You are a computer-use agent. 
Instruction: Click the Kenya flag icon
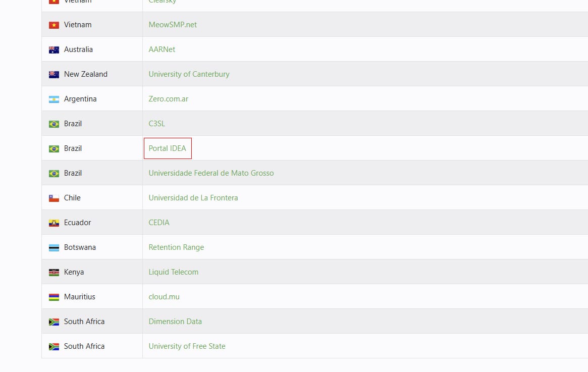[x=54, y=273]
